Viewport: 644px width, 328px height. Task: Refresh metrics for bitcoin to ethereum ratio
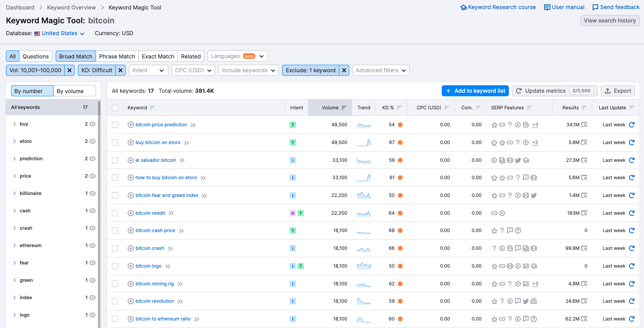(632, 319)
